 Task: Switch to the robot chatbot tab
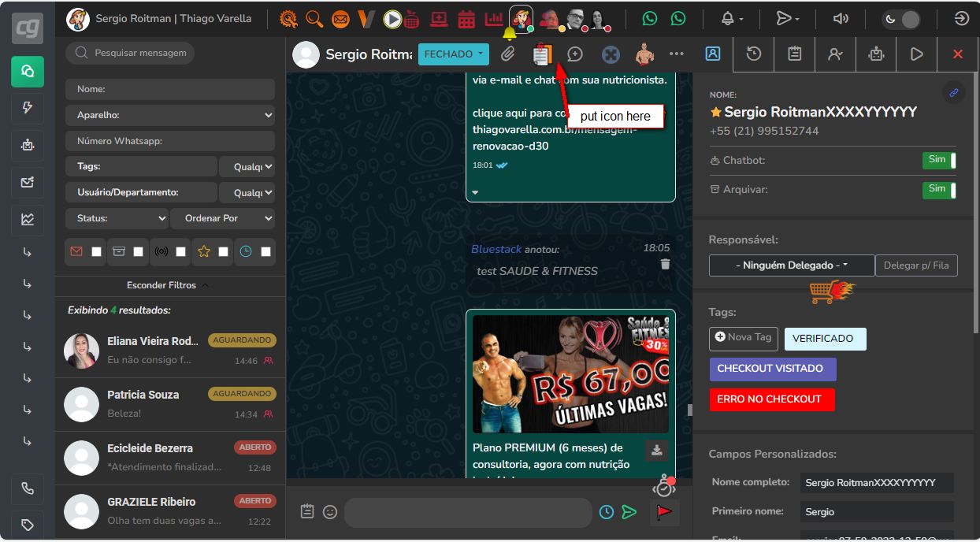[876, 54]
